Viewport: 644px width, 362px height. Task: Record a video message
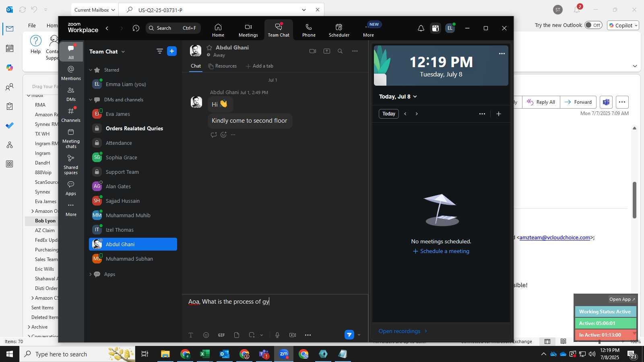(x=293, y=335)
